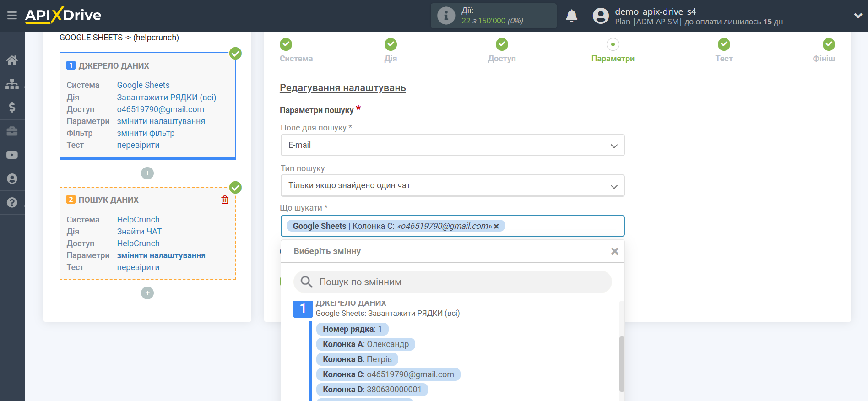
Task: Click source перевірити test link
Action: pos(138,145)
